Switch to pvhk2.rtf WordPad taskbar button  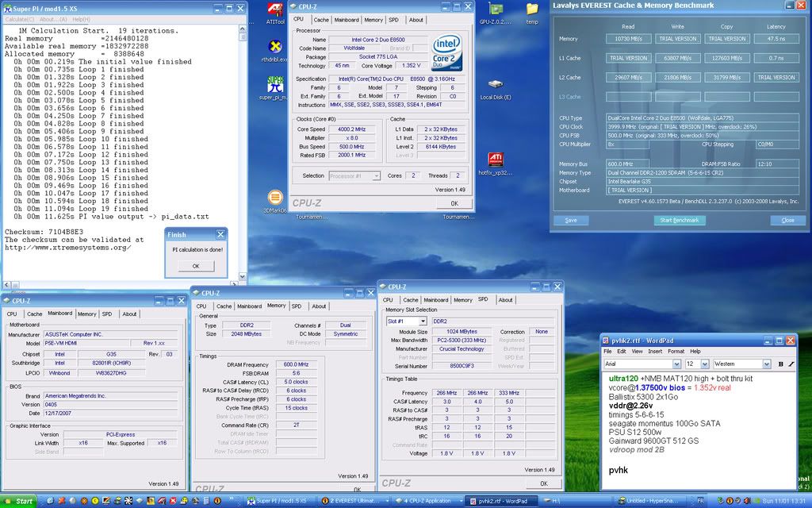[x=501, y=501]
